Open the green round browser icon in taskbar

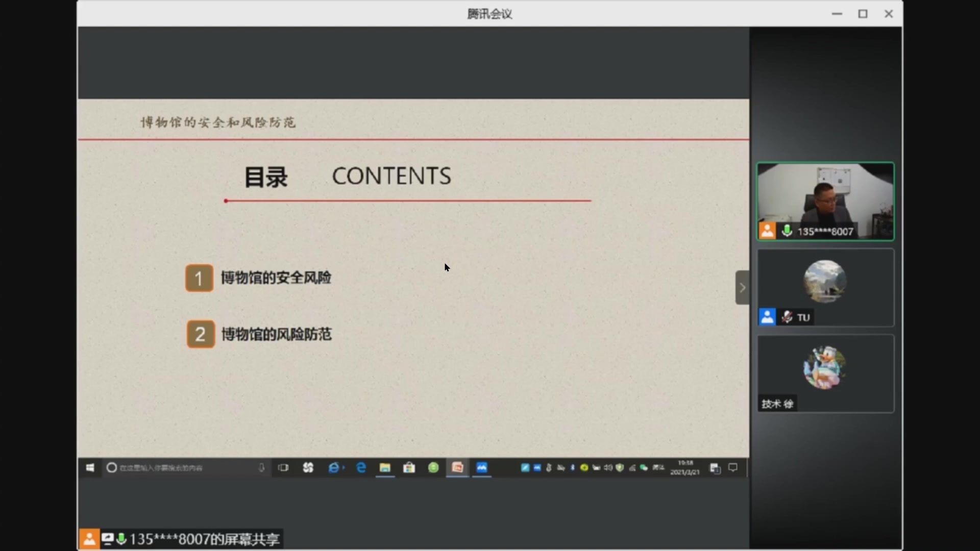click(x=433, y=468)
